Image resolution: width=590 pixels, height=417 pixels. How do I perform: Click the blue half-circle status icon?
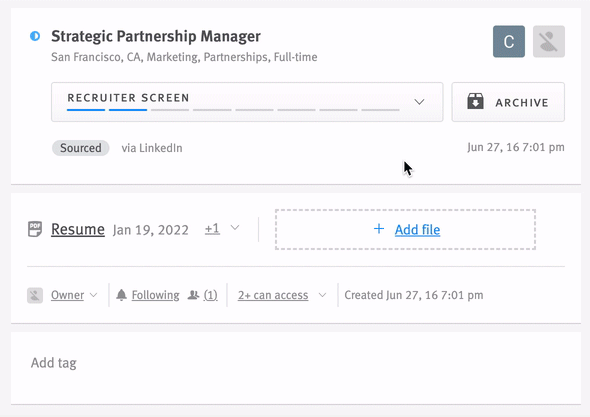[35, 36]
